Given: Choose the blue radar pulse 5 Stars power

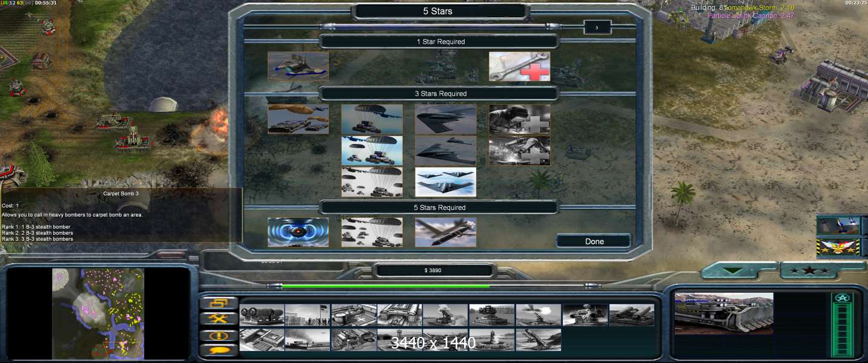Looking at the screenshot, I should coord(299,232).
